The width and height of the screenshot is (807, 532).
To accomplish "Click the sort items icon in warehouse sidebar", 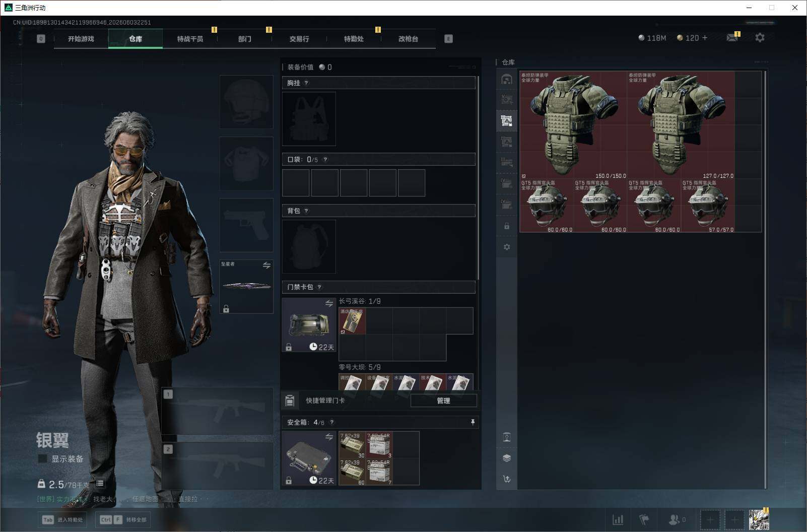I will (507, 479).
